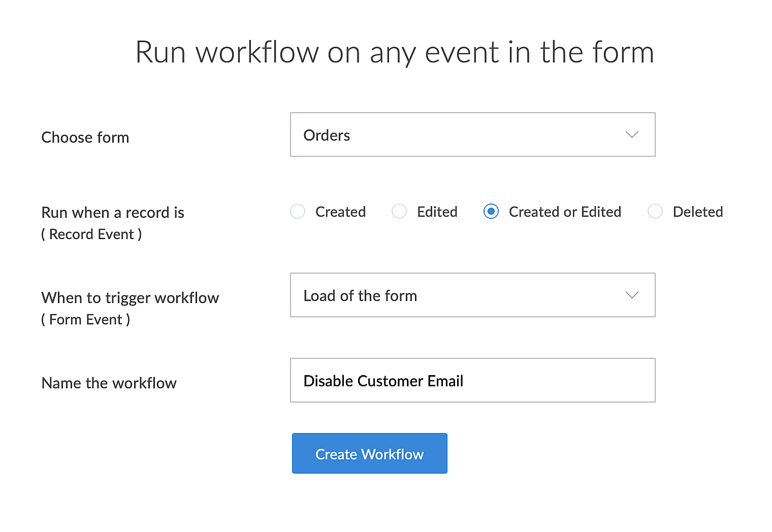Image resolution: width=772 pixels, height=532 pixels.
Task: Click the chevron arrow in the Orders field
Action: [632, 135]
